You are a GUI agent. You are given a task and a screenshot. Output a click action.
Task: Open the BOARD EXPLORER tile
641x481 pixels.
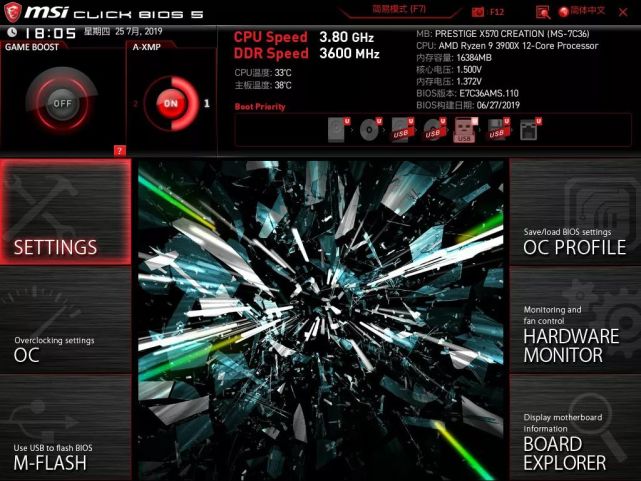[575, 428]
